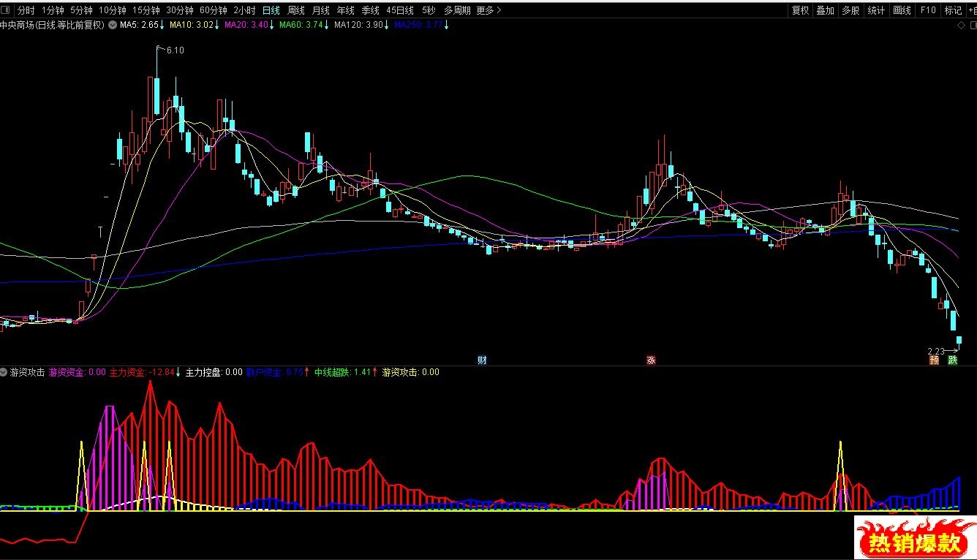Expand the 更多 periods dropdown

(x=488, y=10)
